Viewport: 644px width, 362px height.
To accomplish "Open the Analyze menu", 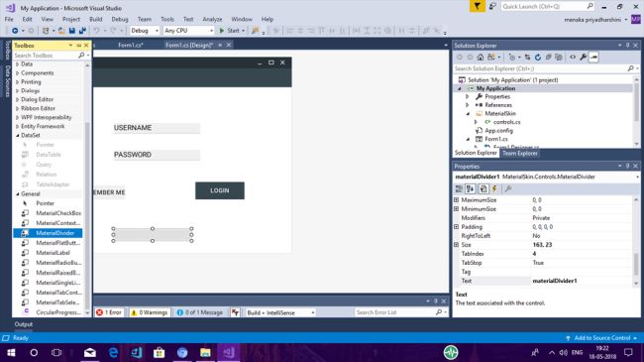I will tap(212, 19).
